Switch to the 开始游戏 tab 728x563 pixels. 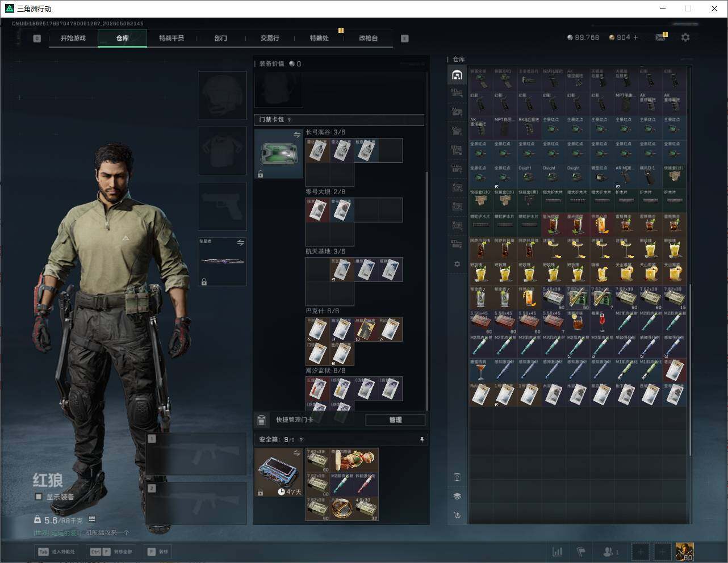point(73,38)
